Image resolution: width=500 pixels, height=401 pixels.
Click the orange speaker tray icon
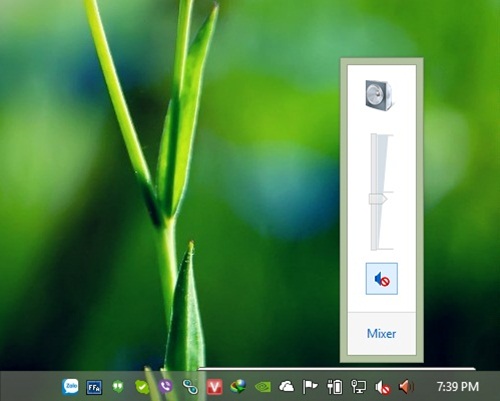click(x=406, y=387)
